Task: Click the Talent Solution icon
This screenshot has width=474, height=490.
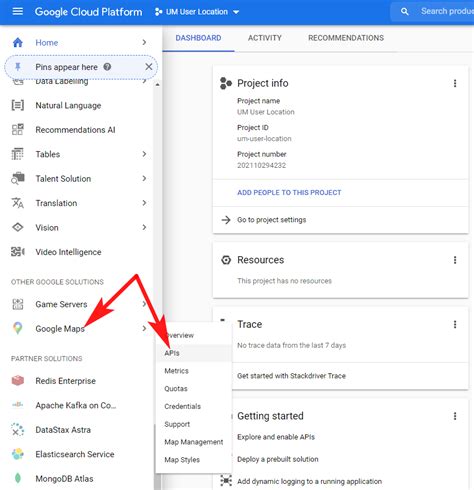Action: [x=18, y=178]
